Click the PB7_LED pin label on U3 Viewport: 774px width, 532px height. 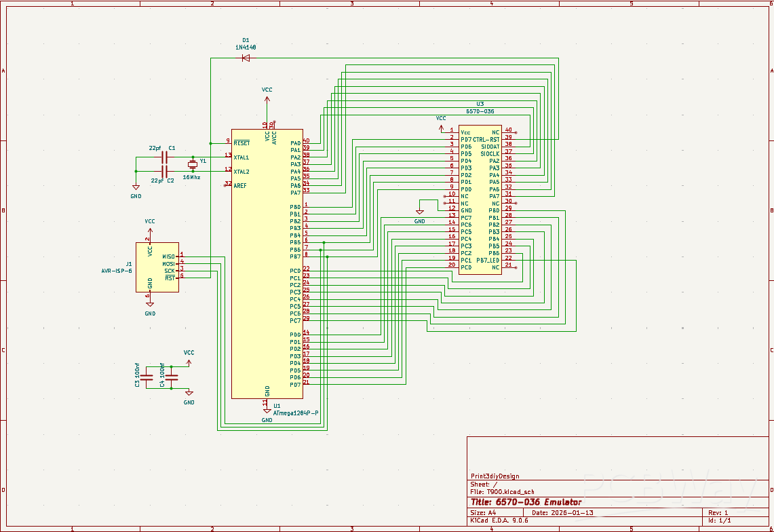coord(487,260)
